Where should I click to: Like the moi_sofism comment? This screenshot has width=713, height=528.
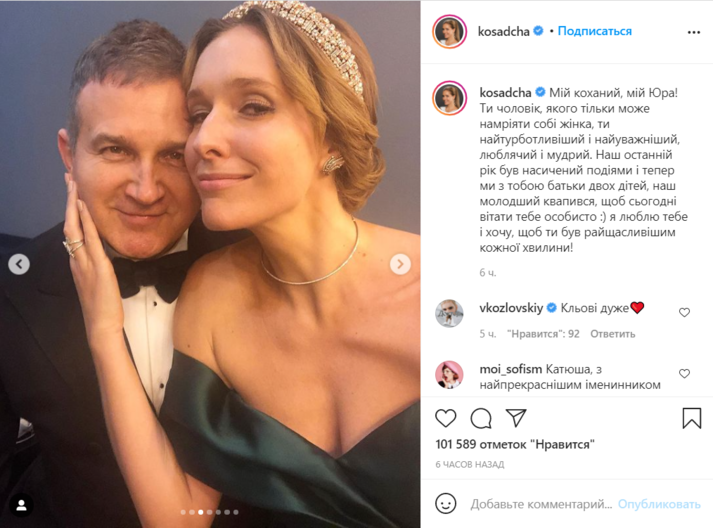(x=684, y=373)
